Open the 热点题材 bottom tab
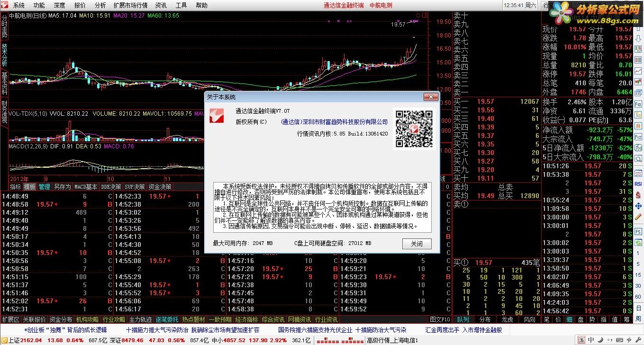The height and width of the screenshot is (345, 644). (x=194, y=320)
